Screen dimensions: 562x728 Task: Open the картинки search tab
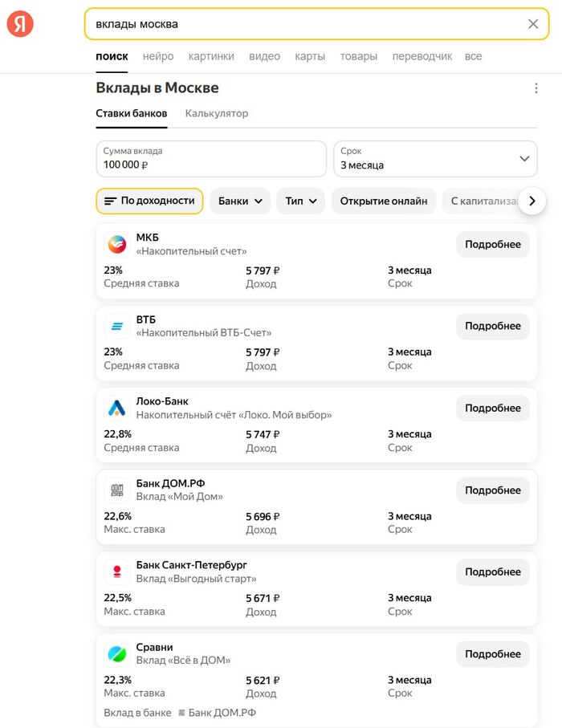211,56
